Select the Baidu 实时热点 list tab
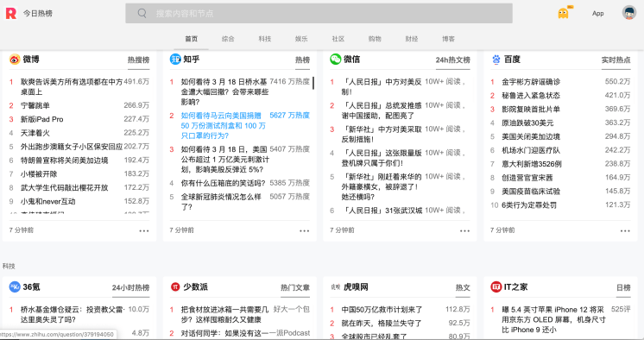 pos(616,60)
